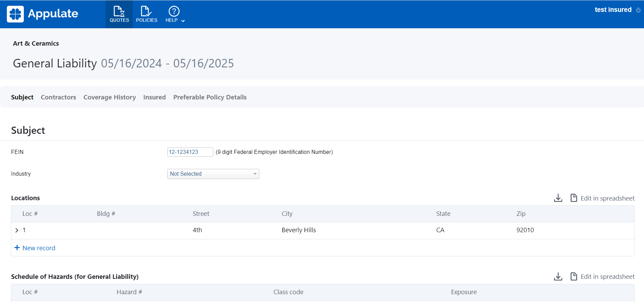
Task: Click the power logout icon
Action: pyautogui.click(x=638, y=10)
